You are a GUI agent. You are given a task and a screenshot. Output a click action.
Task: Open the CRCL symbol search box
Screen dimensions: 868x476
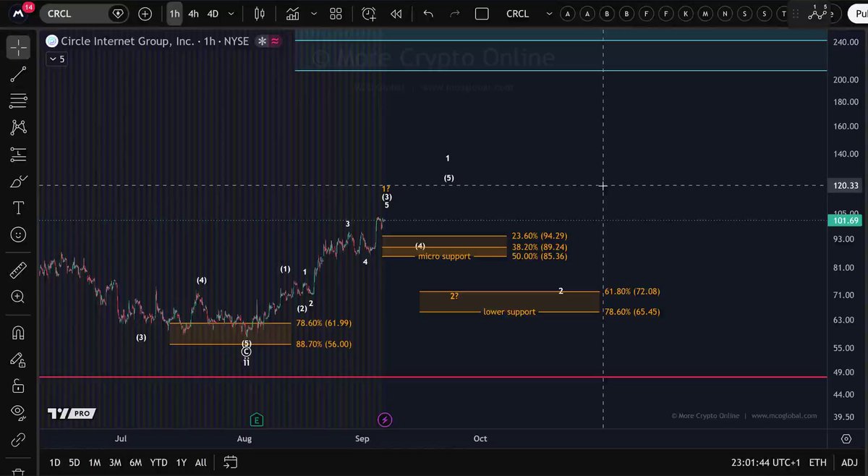tap(85, 14)
